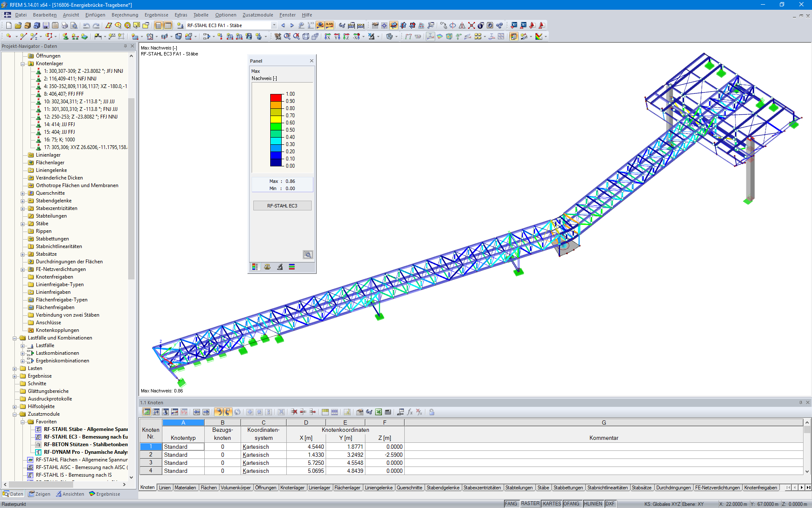The height and width of the screenshot is (508, 812).
Task: Collapse the Knotenlager tree node
Action: click(22, 63)
